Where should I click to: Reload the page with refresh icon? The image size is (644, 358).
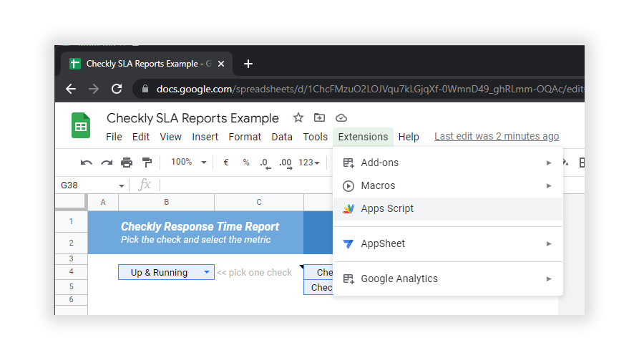(117, 89)
